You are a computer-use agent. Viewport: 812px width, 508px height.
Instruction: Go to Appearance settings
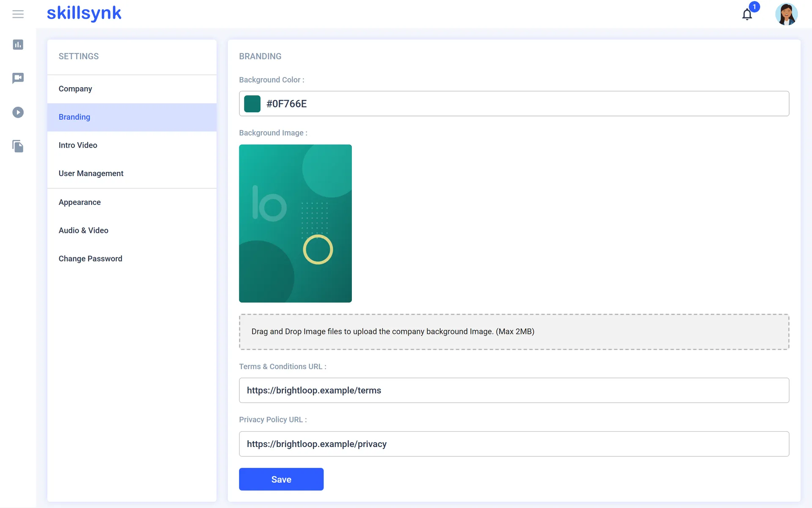[132, 202]
